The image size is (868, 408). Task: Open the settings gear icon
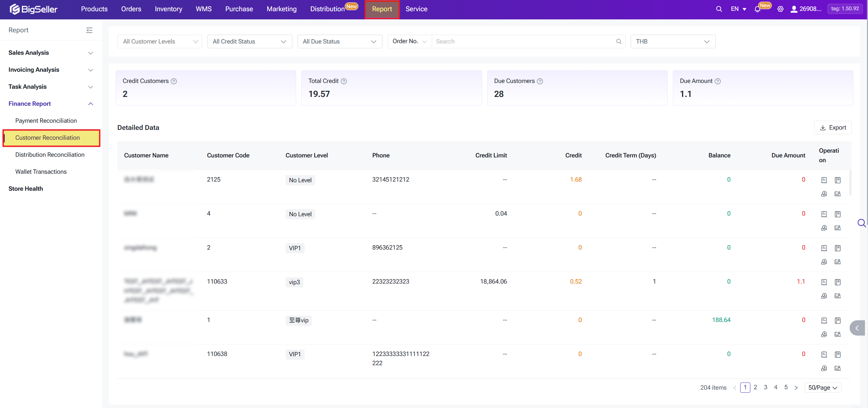click(780, 9)
